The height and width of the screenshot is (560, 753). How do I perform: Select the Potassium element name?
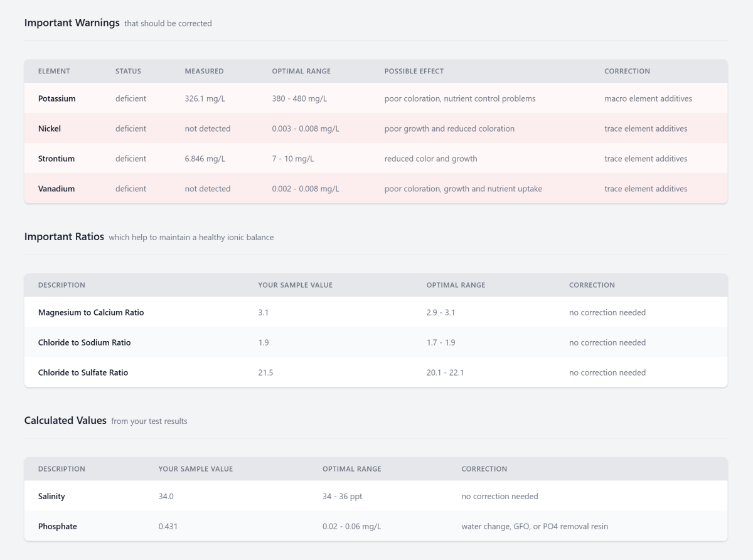56,98
